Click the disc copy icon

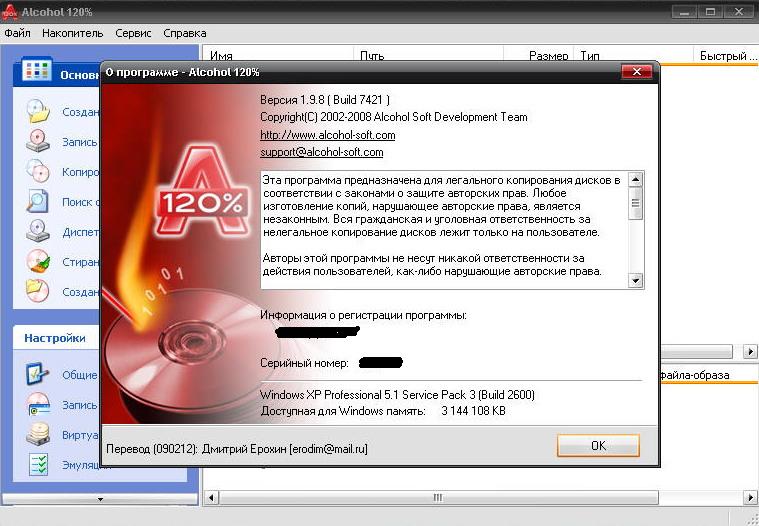pyautogui.click(x=38, y=171)
